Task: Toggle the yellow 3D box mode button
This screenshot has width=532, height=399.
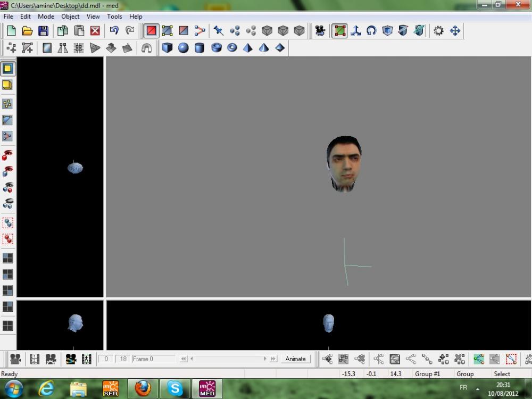Action: pos(8,85)
